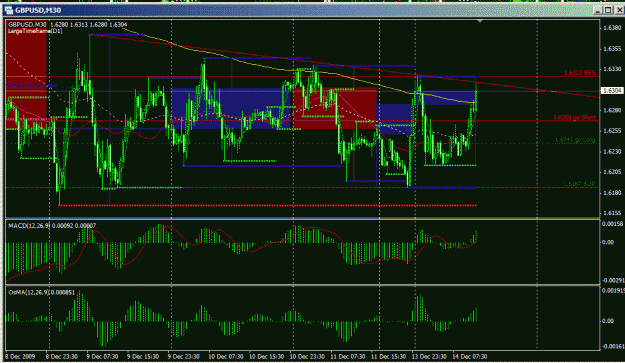625x363 pixels.
Task: Click the 13 Dec 23:30 time label
Action: (429, 357)
